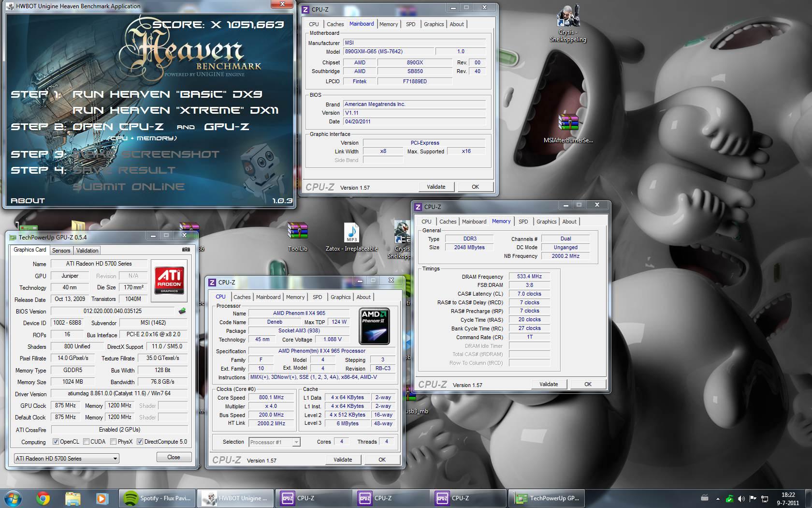Click OPEN CPU-Z link in Heaven app
812x508 pixels.
click(118, 127)
